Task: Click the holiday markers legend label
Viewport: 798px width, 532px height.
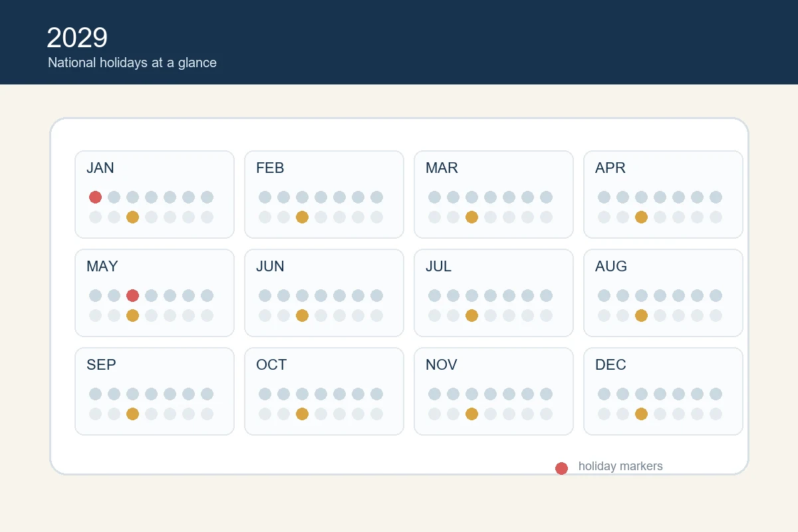Action: click(620, 466)
